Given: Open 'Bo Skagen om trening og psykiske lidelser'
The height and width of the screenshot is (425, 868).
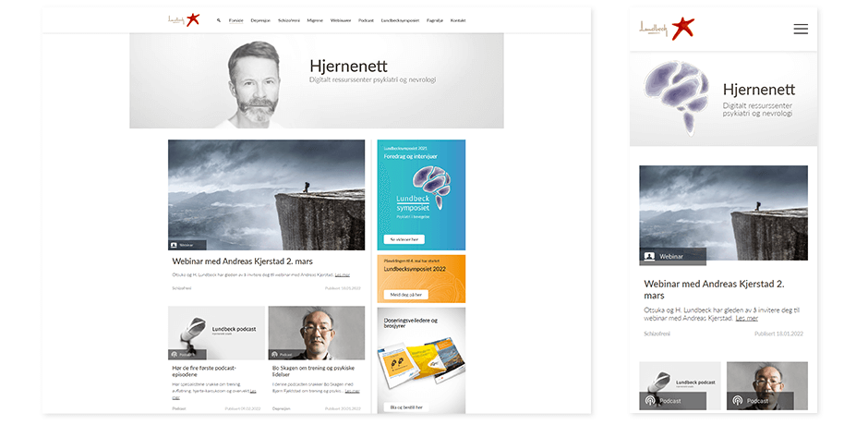Looking at the screenshot, I should (313, 371).
